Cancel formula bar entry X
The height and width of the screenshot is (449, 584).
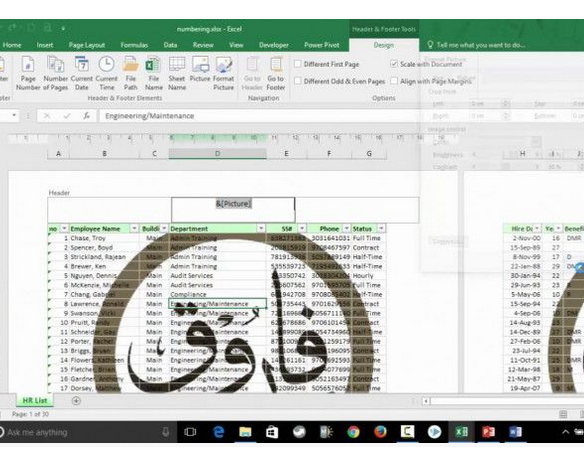click(47, 116)
